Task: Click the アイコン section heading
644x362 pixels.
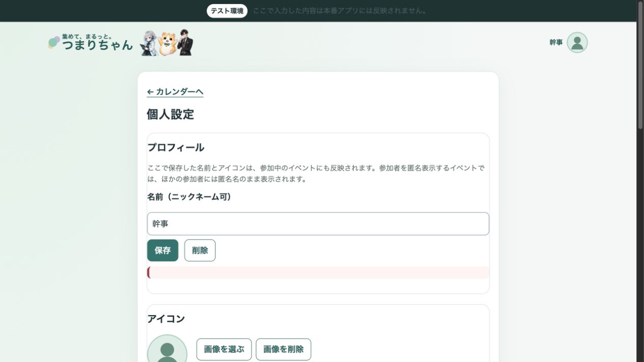Action: 166,319
